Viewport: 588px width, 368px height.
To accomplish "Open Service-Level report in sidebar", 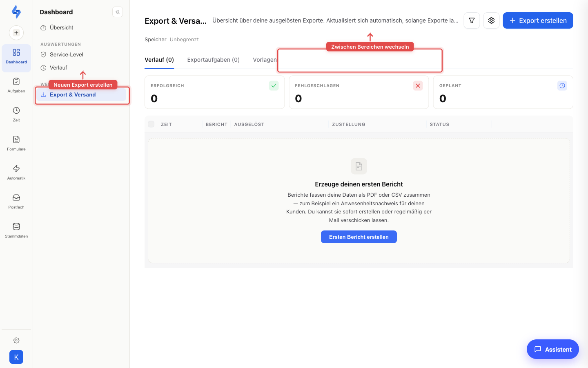I will 81,54.
